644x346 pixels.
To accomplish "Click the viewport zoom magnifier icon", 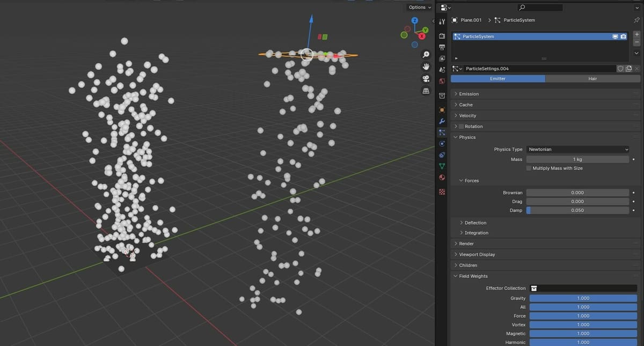I will point(426,54).
